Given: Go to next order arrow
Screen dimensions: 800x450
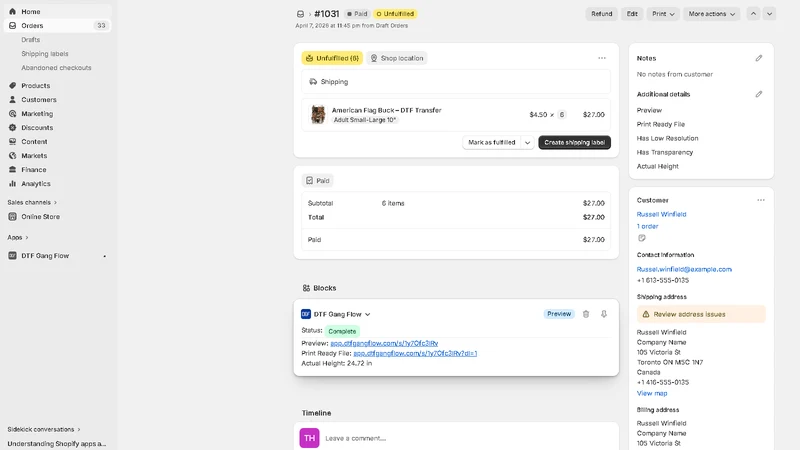Looking at the screenshot, I should pos(769,14).
